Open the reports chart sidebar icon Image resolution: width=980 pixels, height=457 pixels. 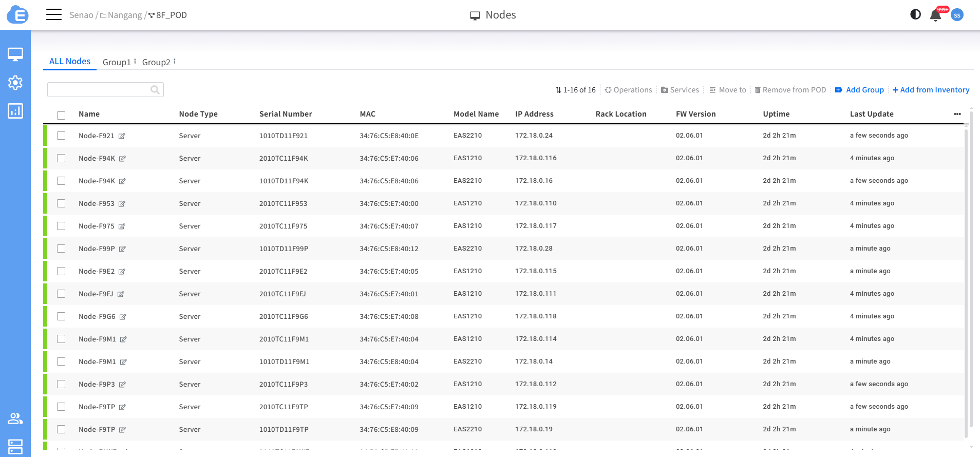15,111
